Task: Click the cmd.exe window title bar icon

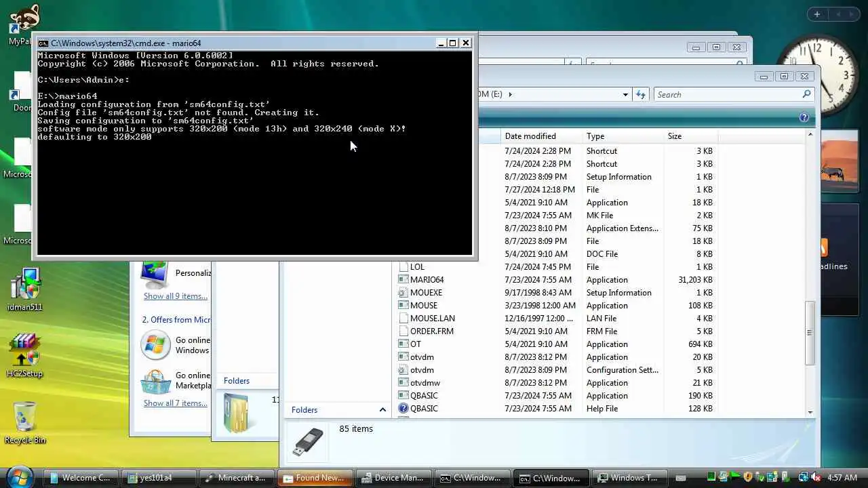Action: click(x=43, y=43)
